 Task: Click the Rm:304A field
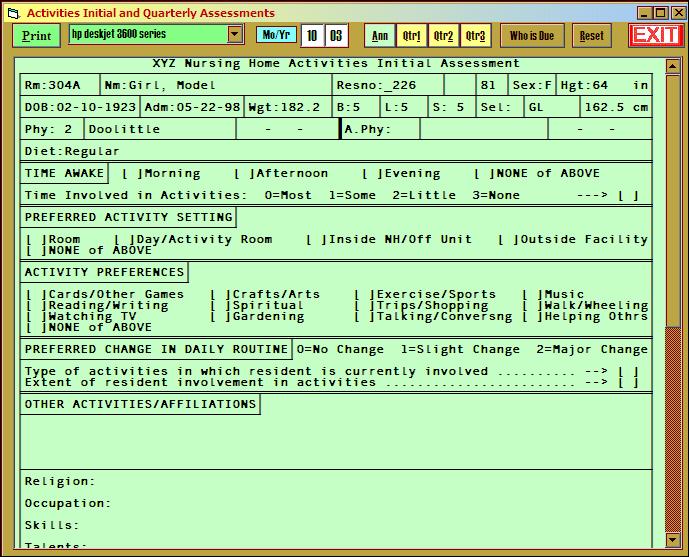coord(60,85)
